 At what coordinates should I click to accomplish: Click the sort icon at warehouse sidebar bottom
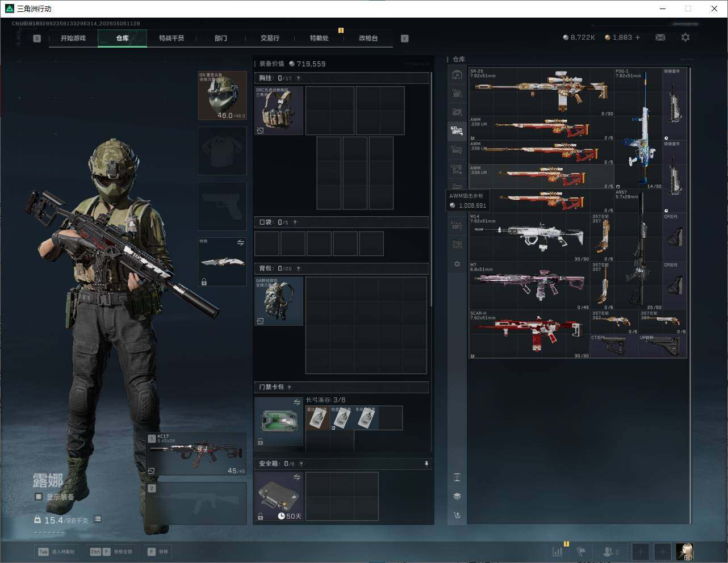pyautogui.click(x=457, y=515)
